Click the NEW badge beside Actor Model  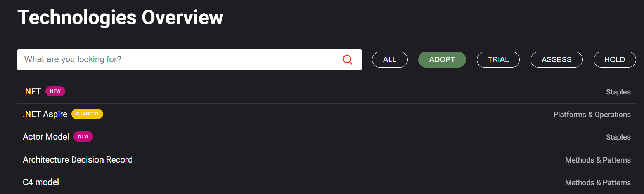83,136
